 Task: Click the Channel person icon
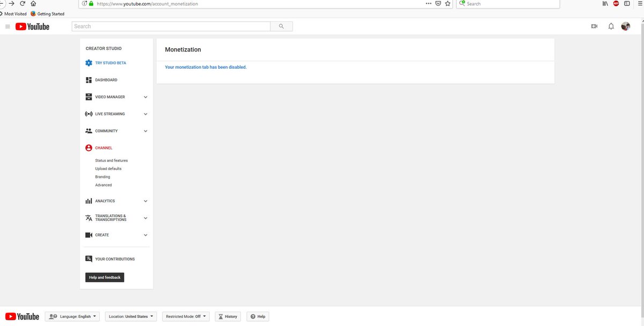click(x=89, y=148)
